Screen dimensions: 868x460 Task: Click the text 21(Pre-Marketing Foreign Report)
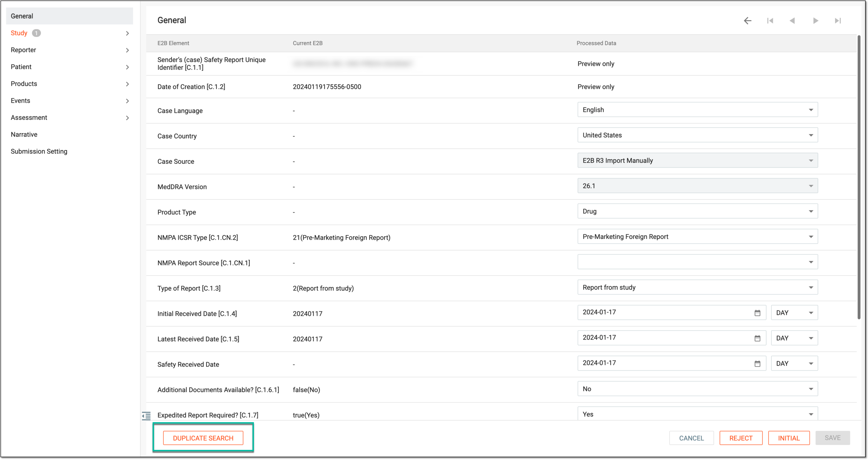tap(341, 238)
